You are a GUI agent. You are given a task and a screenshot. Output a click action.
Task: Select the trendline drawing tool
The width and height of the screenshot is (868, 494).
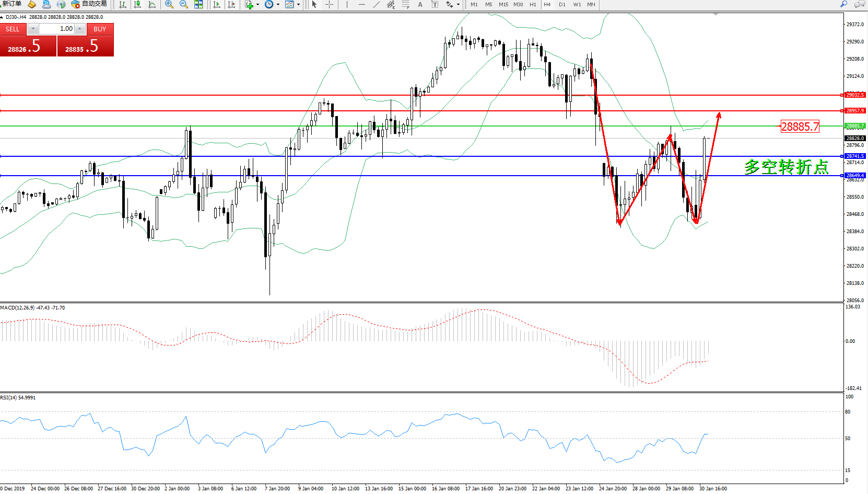pos(377,5)
